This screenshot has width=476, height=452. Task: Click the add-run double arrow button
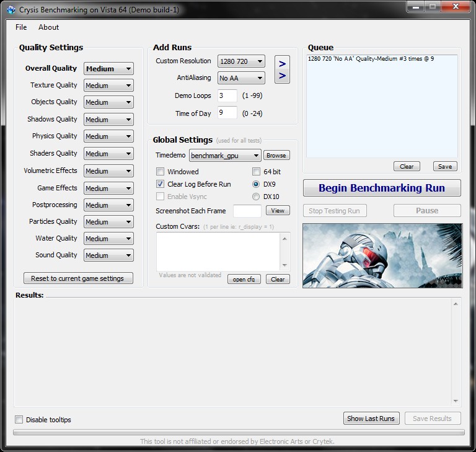click(x=282, y=69)
